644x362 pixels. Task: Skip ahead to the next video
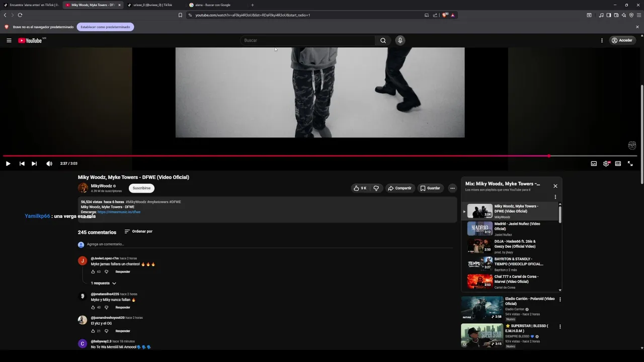pyautogui.click(x=34, y=163)
